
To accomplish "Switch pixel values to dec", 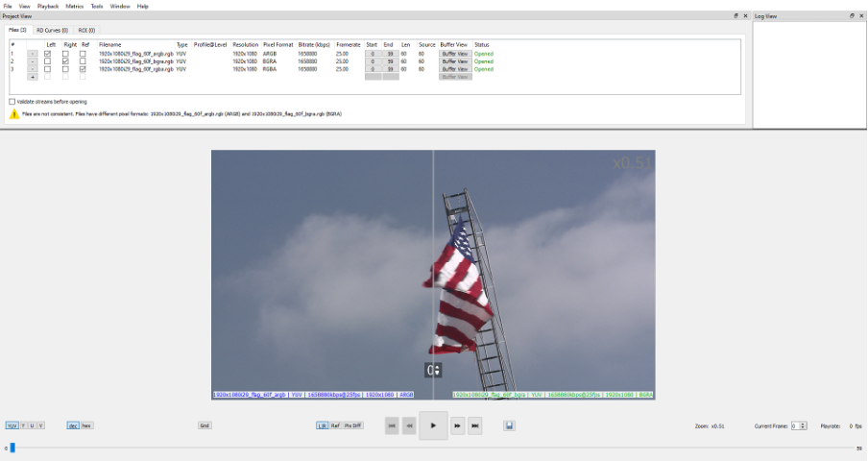I will click(x=73, y=425).
